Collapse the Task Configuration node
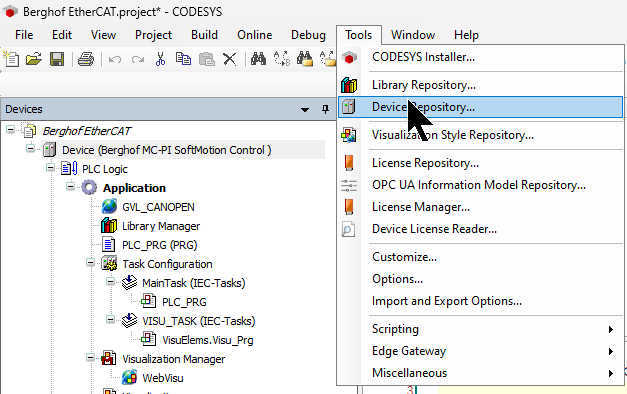 (x=91, y=263)
